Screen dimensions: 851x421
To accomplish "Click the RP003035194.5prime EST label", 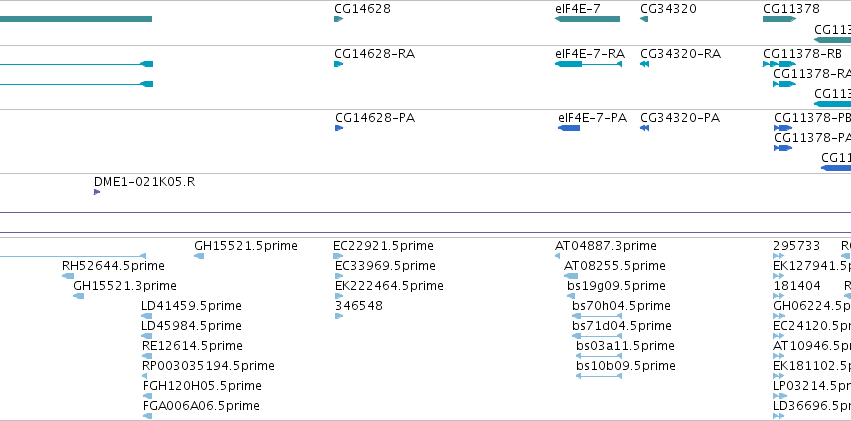I will tap(208, 366).
